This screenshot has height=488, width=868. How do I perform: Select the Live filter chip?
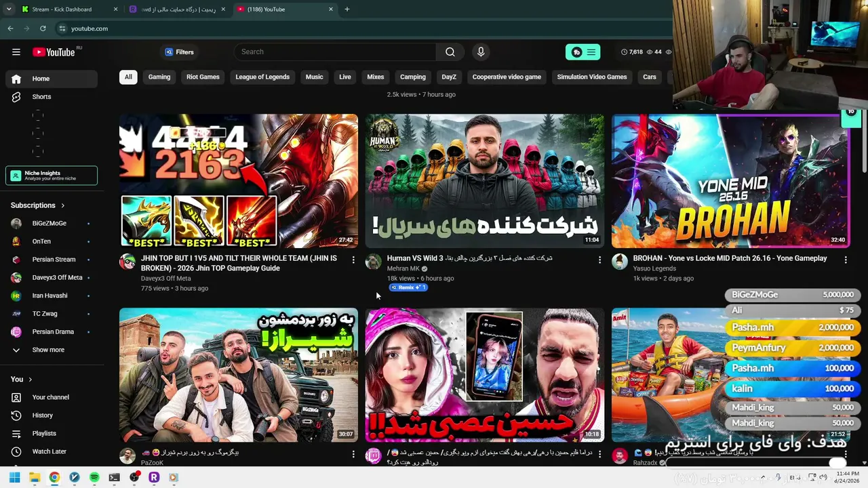[x=345, y=77]
